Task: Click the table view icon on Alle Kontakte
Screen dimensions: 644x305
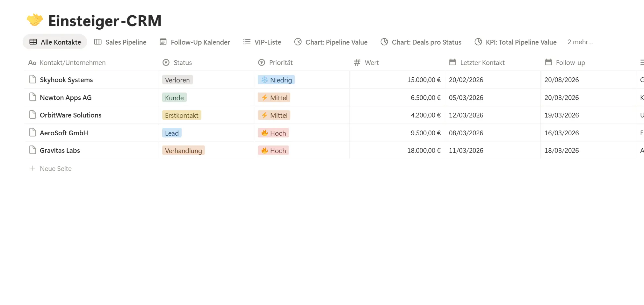Action: click(x=33, y=42)
